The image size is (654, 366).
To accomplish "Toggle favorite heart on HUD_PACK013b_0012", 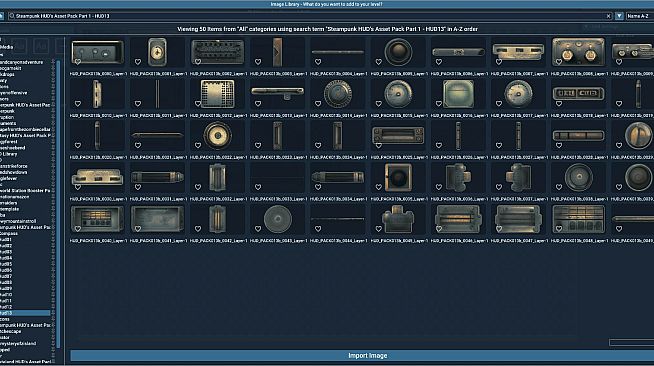I will click(198, 103).
